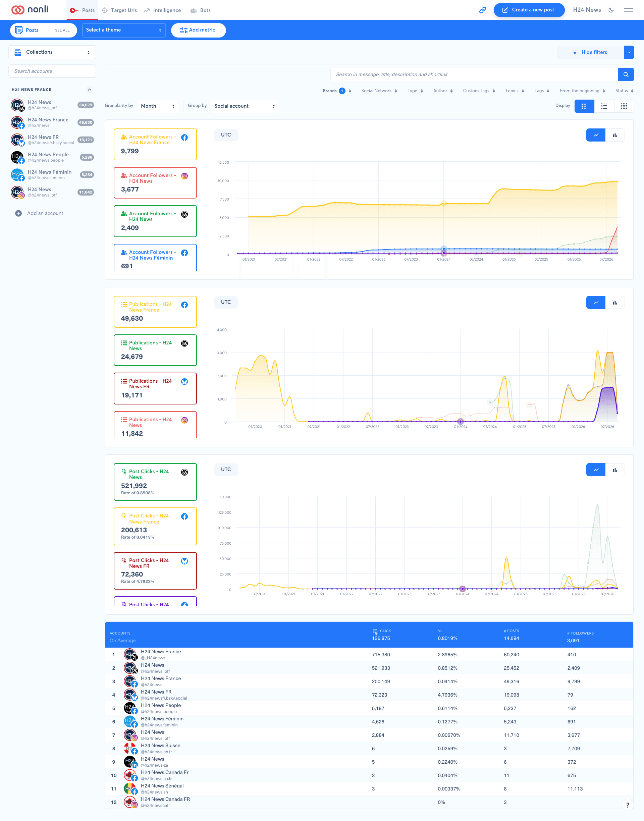Image resolution: width=644 pixels, height=821 pixels.
Task: Open the Intelligence tab
Action: coord(162,10)
